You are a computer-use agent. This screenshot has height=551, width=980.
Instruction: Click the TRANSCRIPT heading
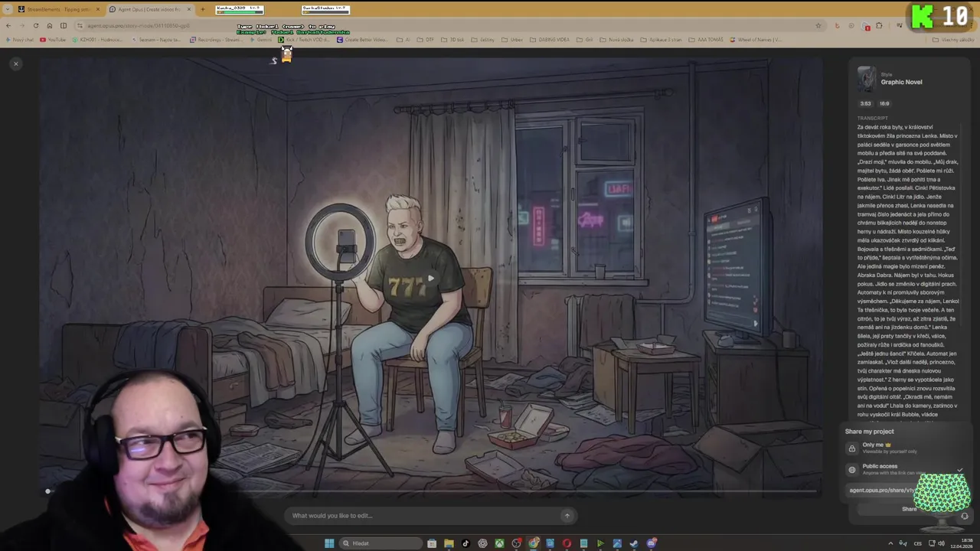coord(873,118)
